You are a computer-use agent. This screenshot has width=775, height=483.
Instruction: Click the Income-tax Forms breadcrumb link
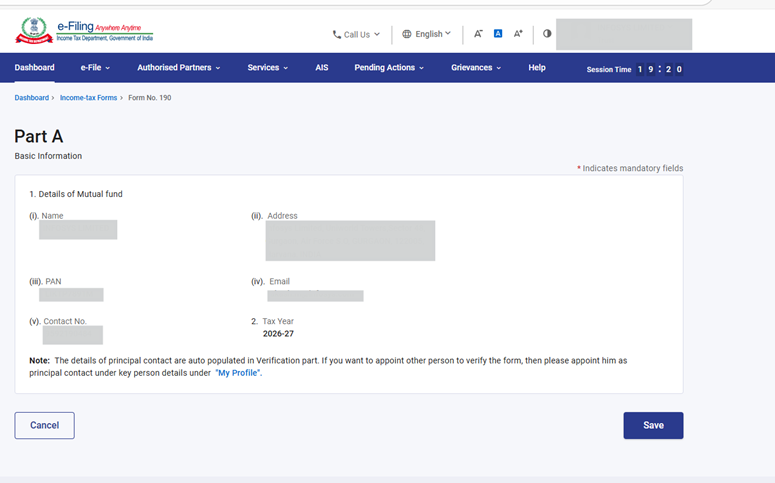point(88,98)
